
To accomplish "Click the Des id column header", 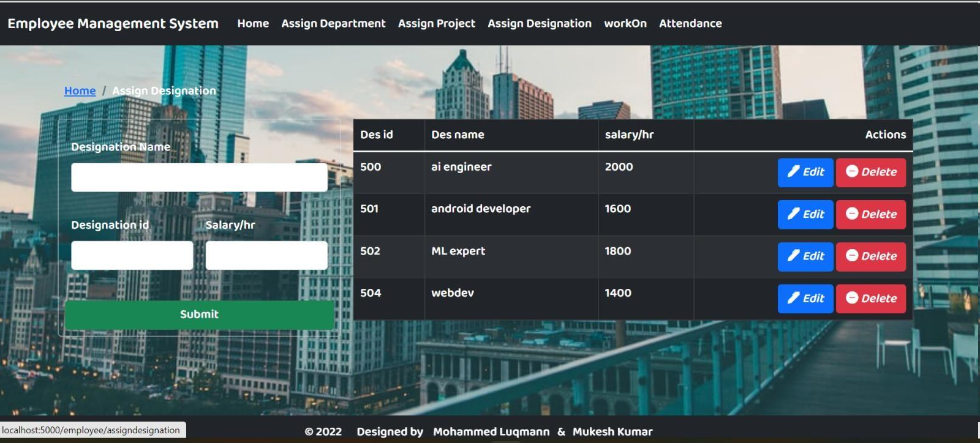I will pos(389,135).
